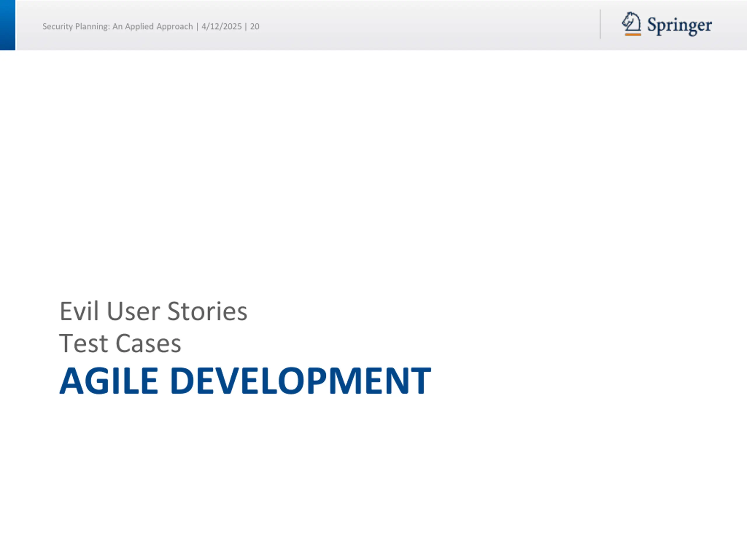The width and height of the screenshot is (747, 560).
Task: Click the word 'DEVELOPMENT' in the title
Action: (x=301, y=380)
